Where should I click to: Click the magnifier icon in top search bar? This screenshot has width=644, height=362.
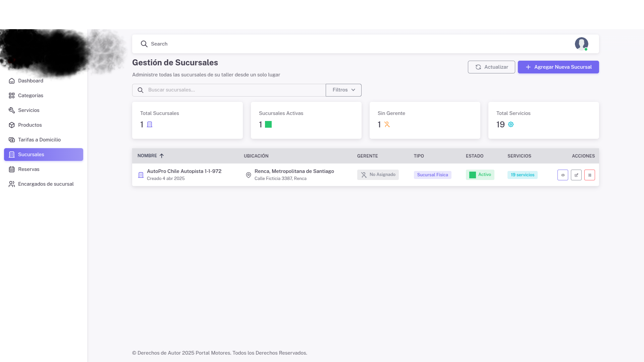coord(144,44)
